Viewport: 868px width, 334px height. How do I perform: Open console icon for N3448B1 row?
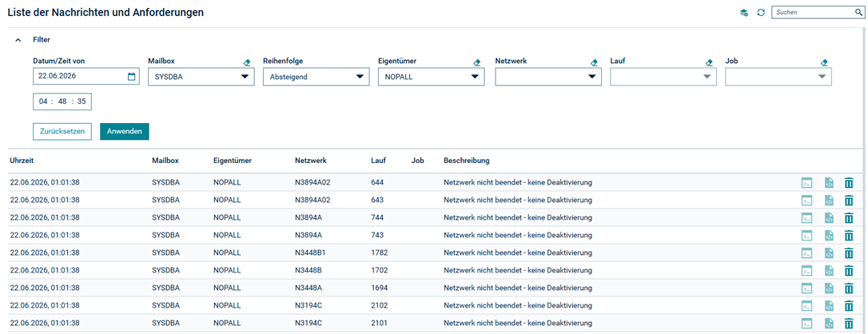[807, 253]
